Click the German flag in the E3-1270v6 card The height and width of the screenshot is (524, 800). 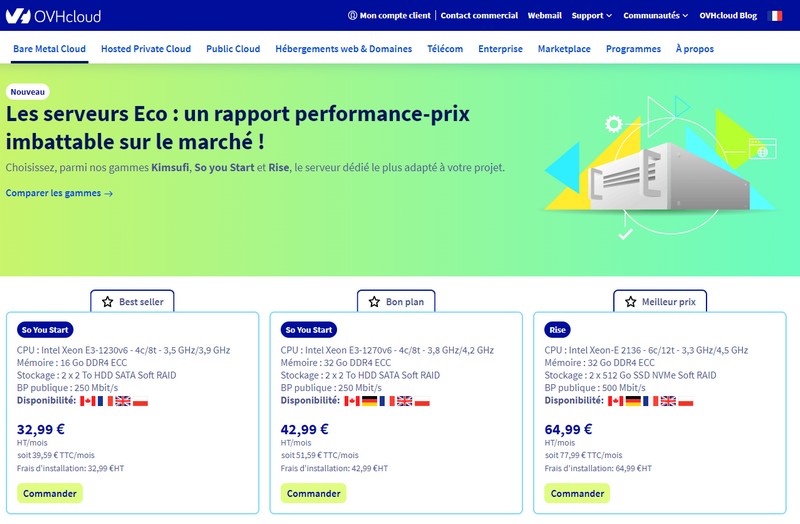coord(369,401)
